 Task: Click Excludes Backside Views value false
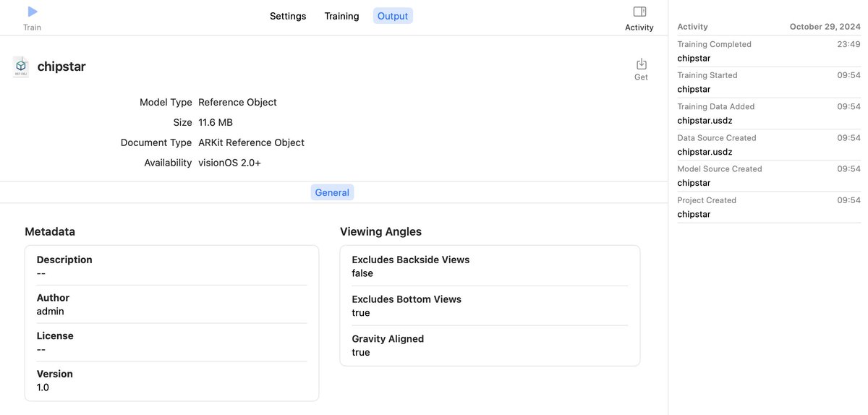(x=362, y=273)
